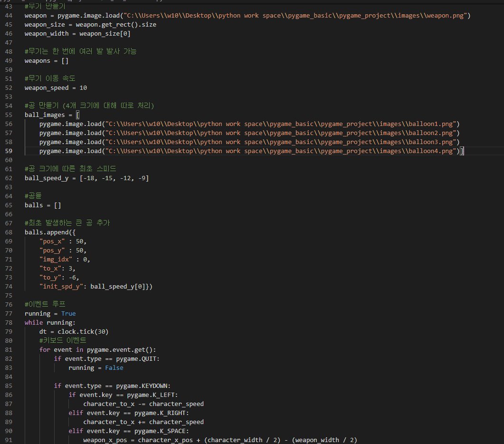The image size is (504, 444).
Task: Click the "img_idx" dictionary key
Action: tap(56, 260)
